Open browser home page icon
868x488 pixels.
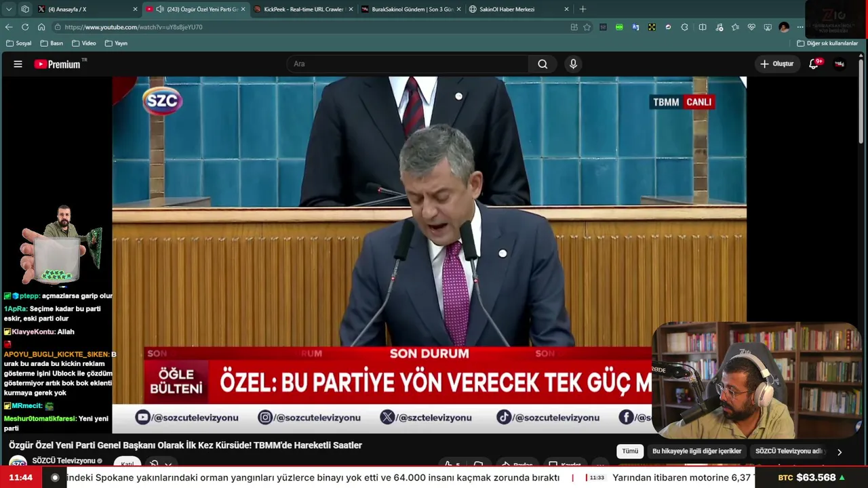tap(41, 27)
